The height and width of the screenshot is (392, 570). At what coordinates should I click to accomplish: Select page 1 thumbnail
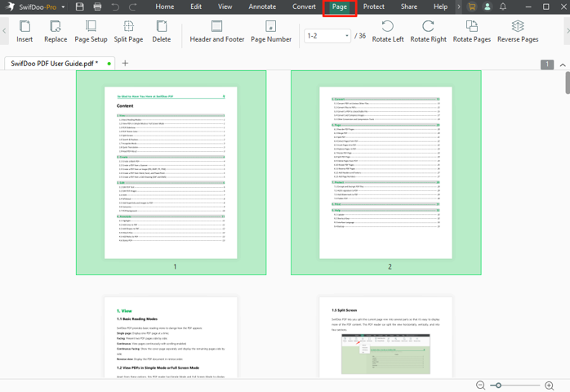coord(171,173)
